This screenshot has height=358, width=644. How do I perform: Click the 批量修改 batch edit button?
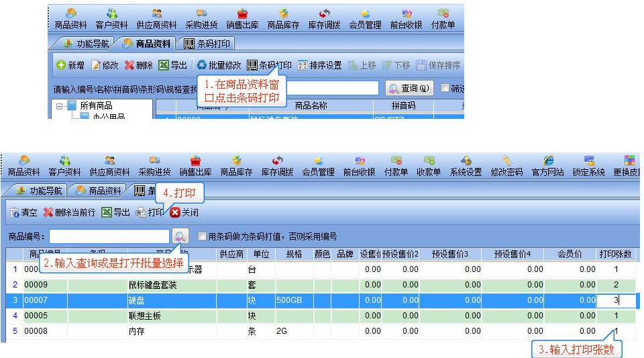(x=219, y=65)
